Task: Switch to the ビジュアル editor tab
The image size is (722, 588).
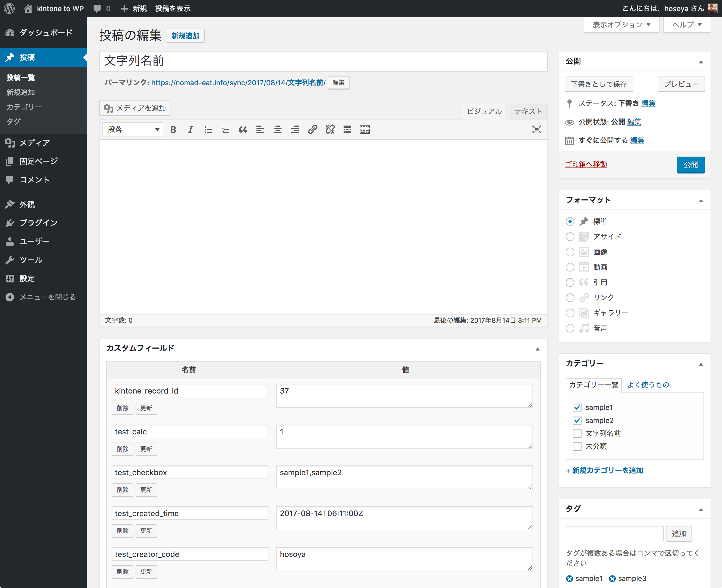Action: pyautogui.click(x=484, y=111)
